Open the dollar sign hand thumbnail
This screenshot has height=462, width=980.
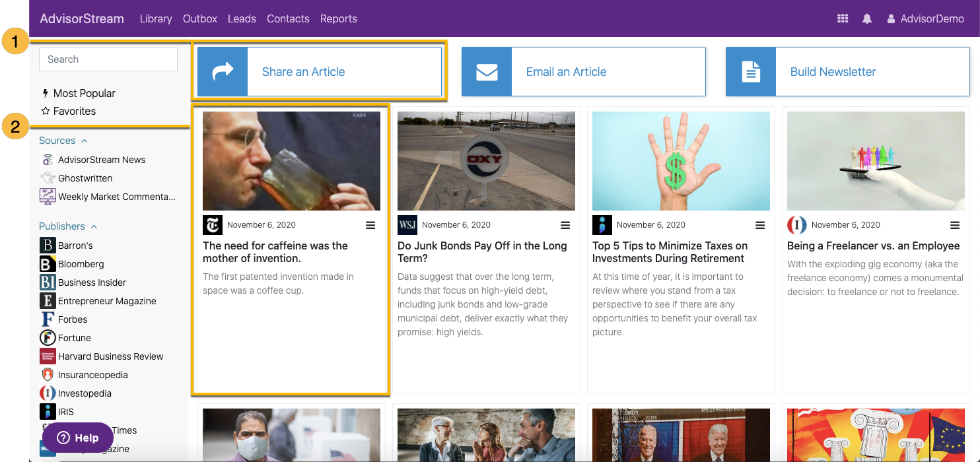[x=681, y=161]
